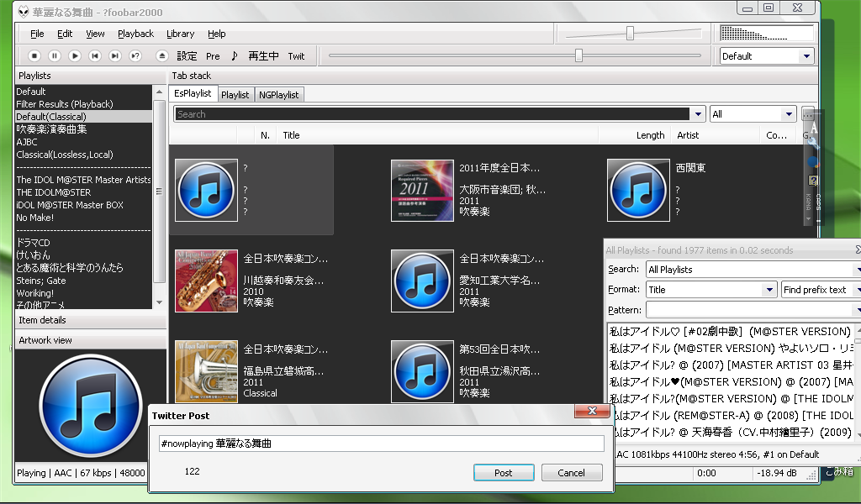The image size is (861, 504).
Task: Select the ドラマCD playlist
Action: pos(83,243)
